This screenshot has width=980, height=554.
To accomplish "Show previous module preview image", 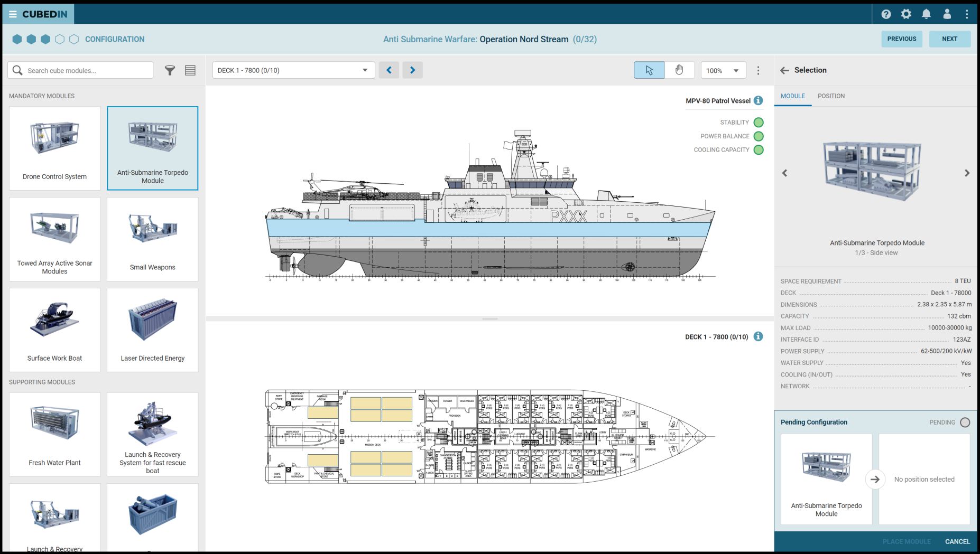I will [785, 173].
